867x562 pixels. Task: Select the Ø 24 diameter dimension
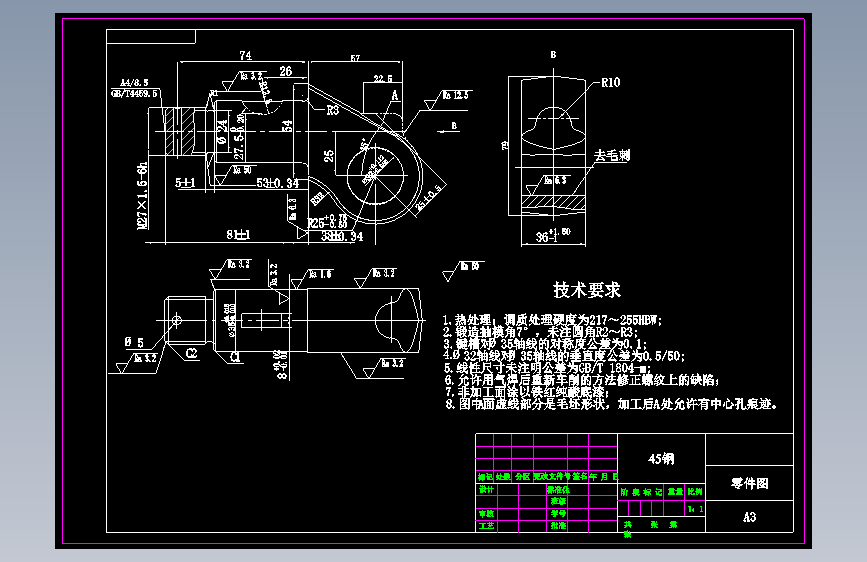[222, 133]
